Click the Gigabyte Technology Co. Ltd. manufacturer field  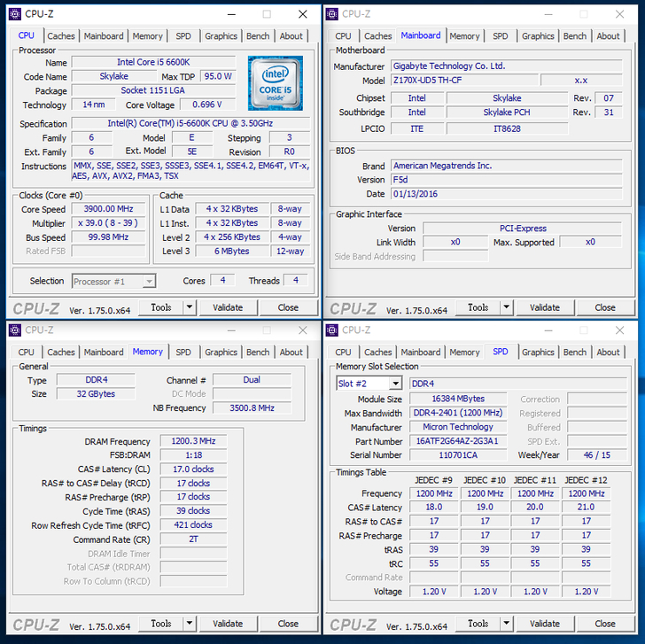pos(507,66)
